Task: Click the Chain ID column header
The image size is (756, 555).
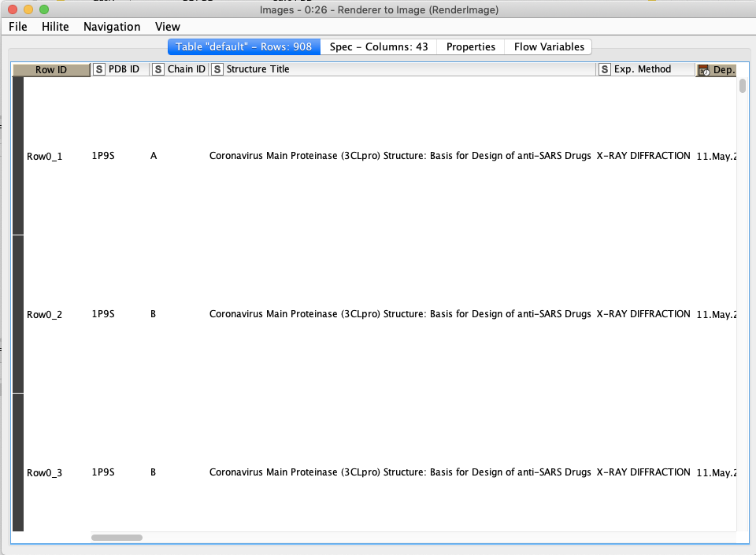Action: pos(179,69)
